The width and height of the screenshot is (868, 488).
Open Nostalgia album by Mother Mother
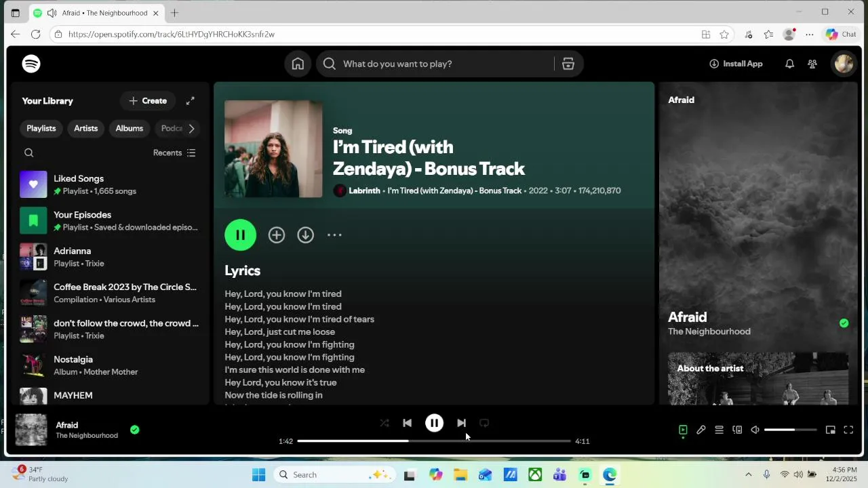pos(108,365)
